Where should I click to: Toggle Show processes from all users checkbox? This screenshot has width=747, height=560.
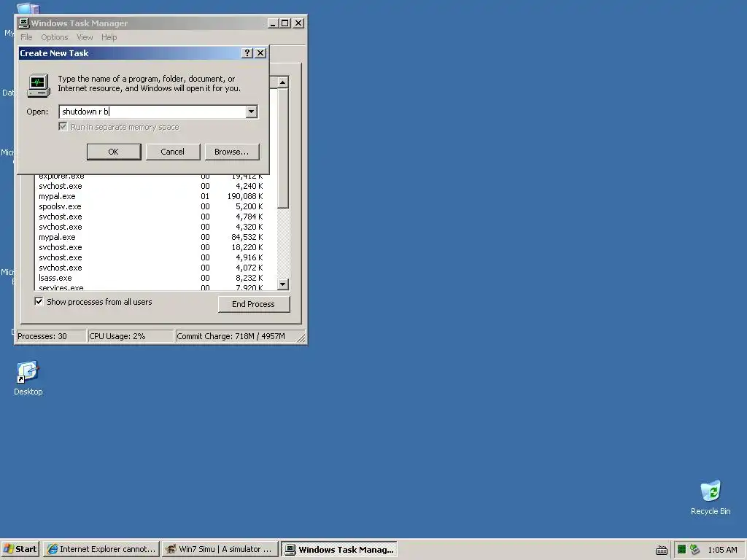click(x=39, y=301)
